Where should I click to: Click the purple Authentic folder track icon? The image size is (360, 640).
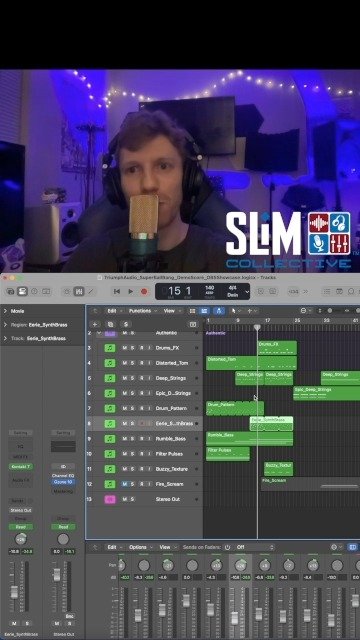110,333
